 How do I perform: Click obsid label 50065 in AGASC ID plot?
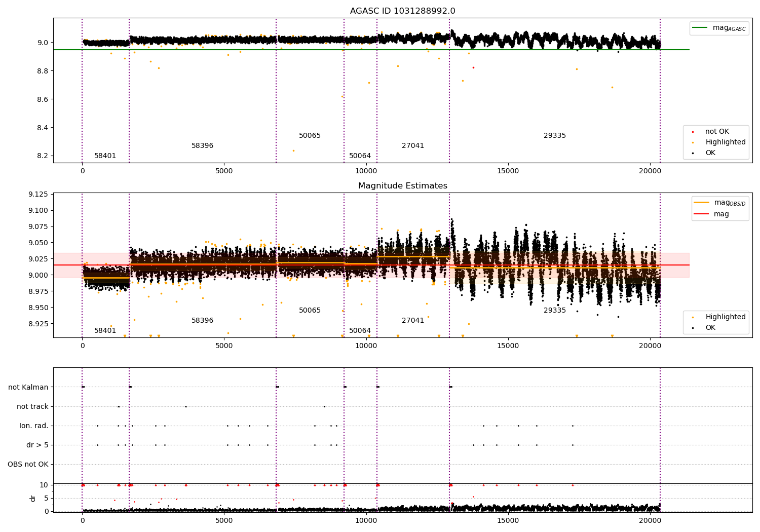tap(310, 136)
